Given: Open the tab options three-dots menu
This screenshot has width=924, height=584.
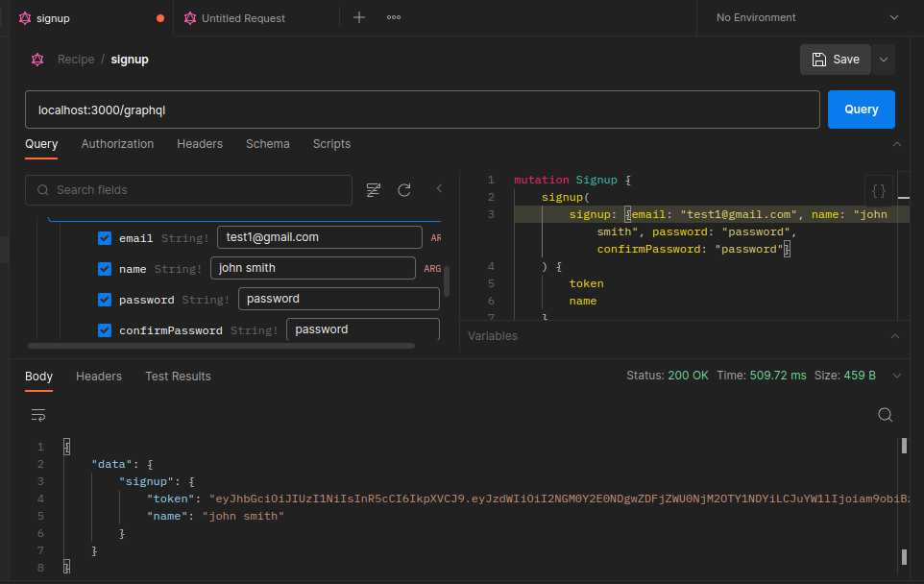Looking at the screenshot, I should (394, 17).
